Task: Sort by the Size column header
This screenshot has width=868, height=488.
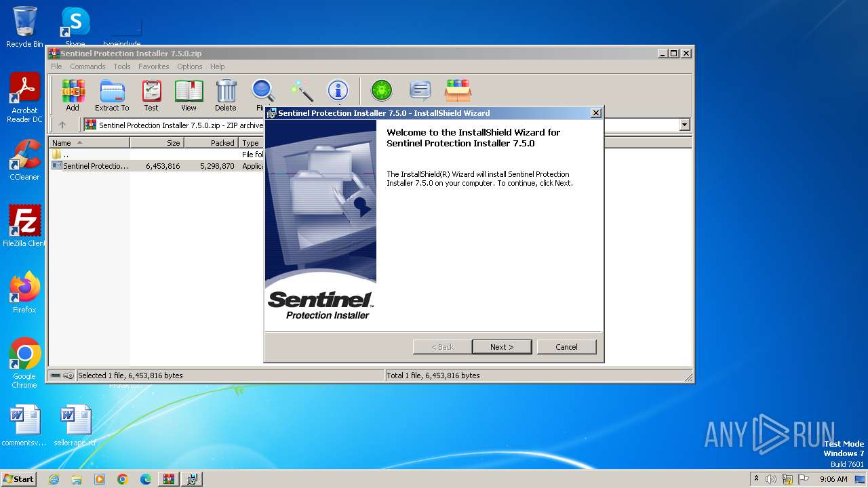Action: click(x=157, y=142)
